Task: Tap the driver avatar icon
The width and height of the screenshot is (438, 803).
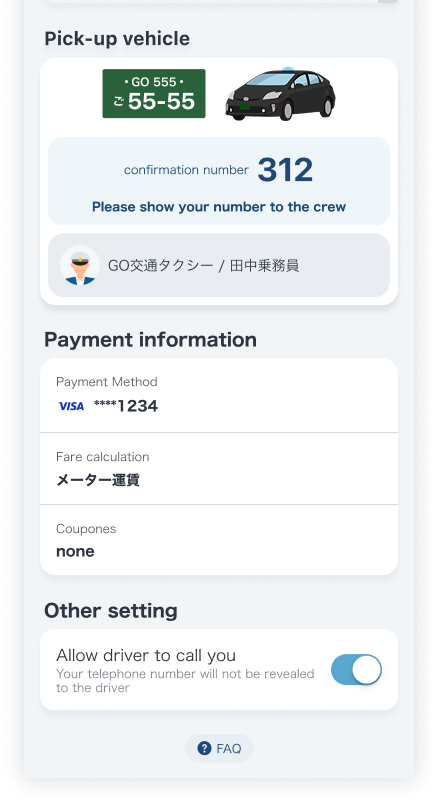Action: [x=80, y=265]
